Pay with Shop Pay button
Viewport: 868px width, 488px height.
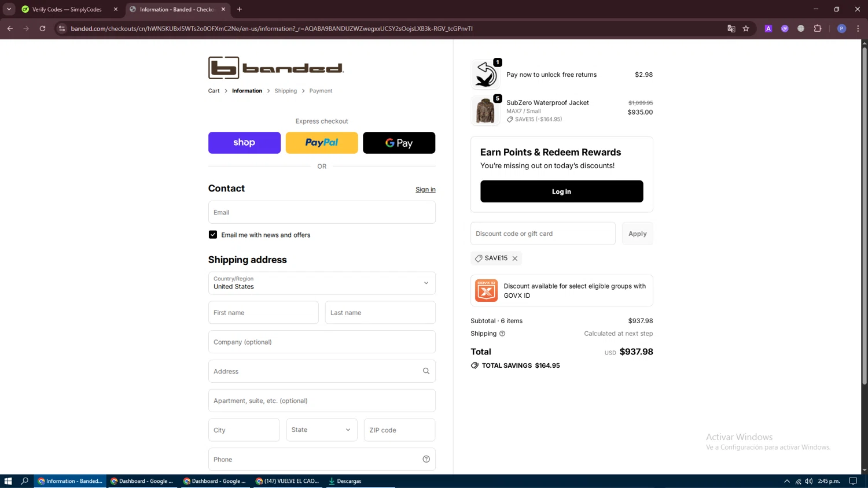pyautogui.click(x=244, y=143)
